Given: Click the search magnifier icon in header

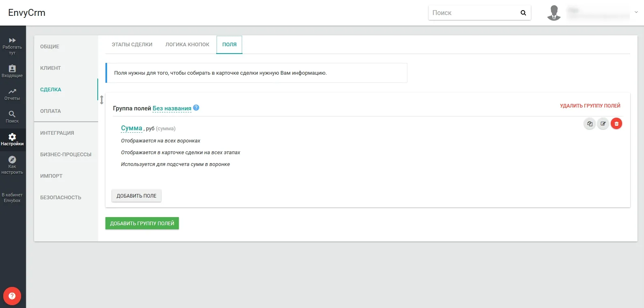Looking at the screenshot, I should click(x=523, y=13).
